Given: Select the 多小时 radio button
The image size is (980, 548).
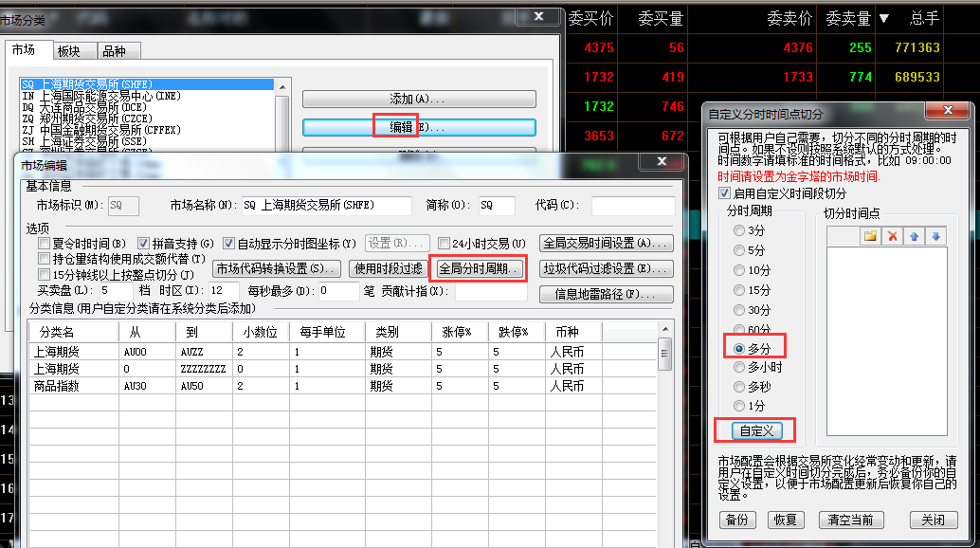Looking at the screenshot, I should (739, 368).
